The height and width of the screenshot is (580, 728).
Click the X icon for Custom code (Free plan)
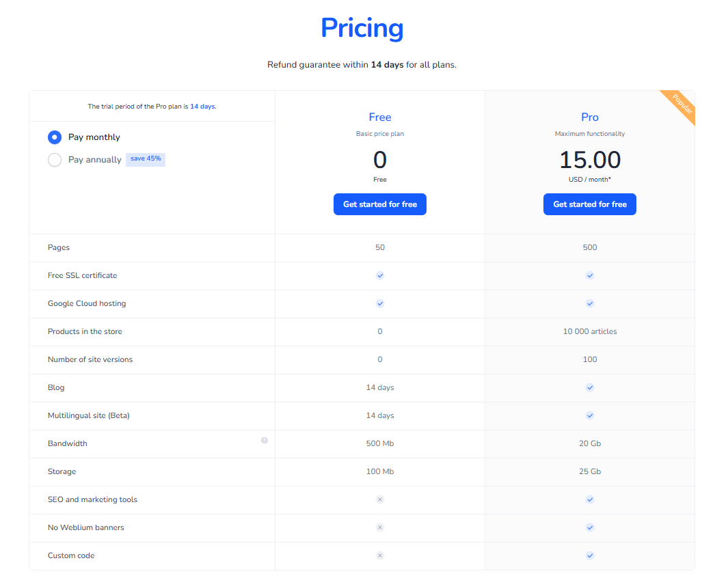tap(379, 555)
